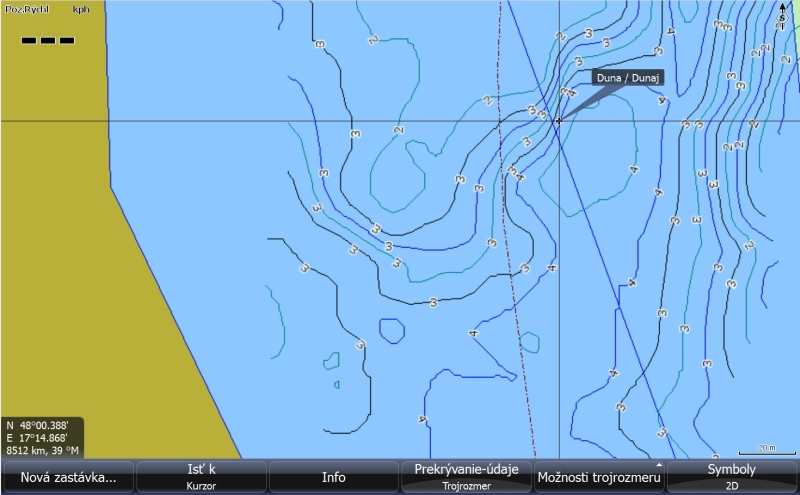Click the speed dashes readout
800x495 pixels.
pos(48,41)
